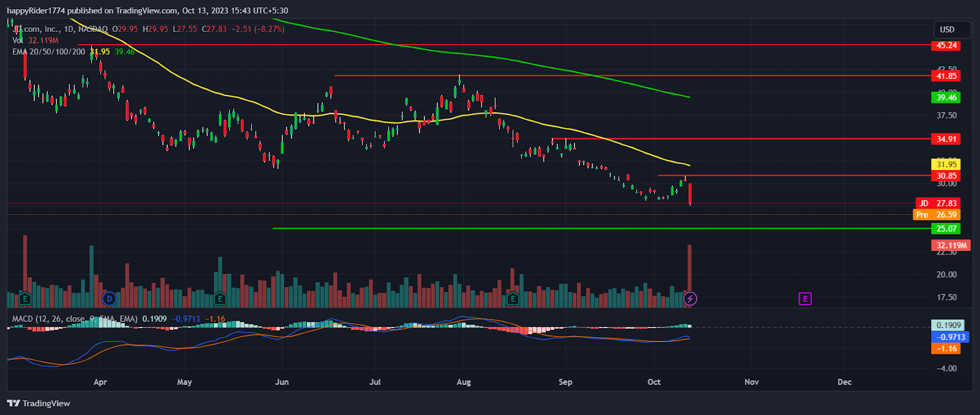Click the happyRider1774 publisher text
Screen dimensions: 980x415
(36, 10)
